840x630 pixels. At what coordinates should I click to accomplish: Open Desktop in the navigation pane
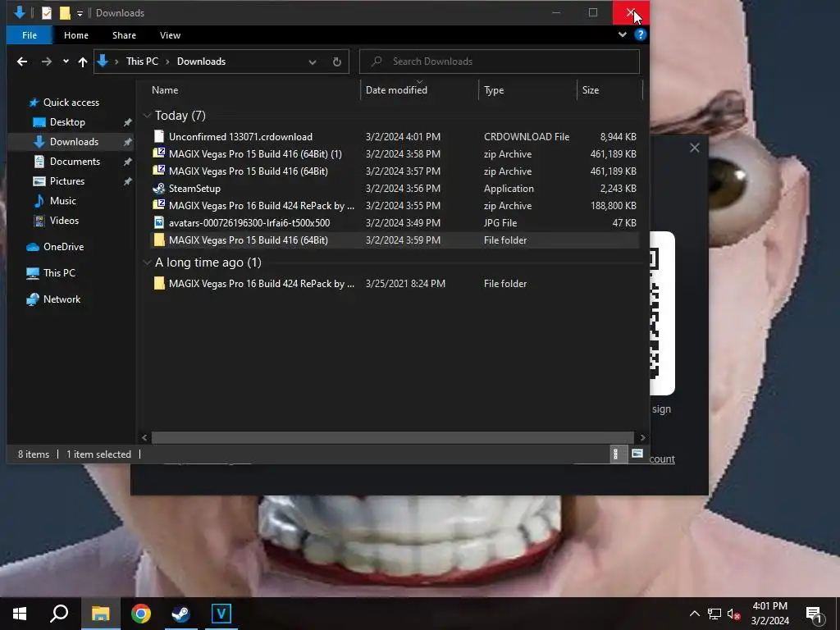tap(67, 122)
